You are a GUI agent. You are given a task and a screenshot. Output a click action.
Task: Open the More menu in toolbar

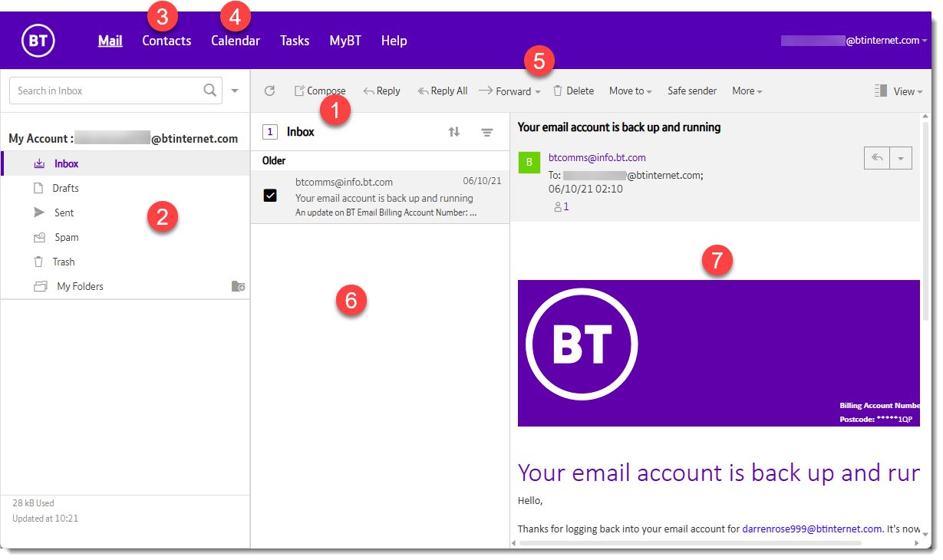click(x=747, y=91)
